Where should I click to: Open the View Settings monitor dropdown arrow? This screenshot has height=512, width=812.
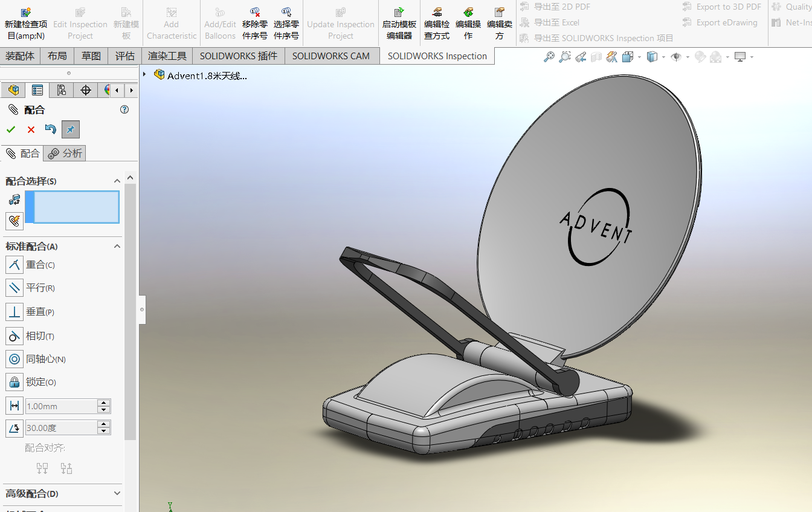coord(752,57)
